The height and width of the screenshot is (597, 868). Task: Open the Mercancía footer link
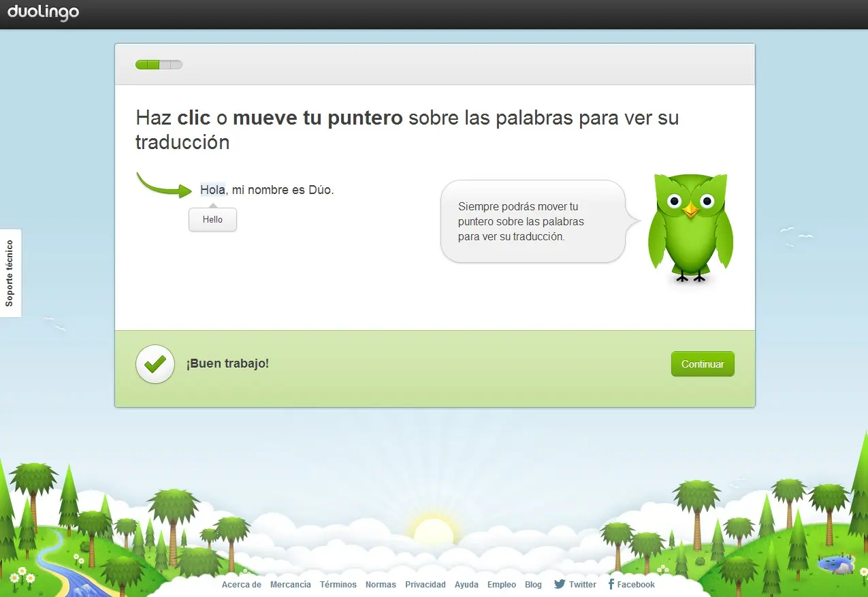[291, 585]
